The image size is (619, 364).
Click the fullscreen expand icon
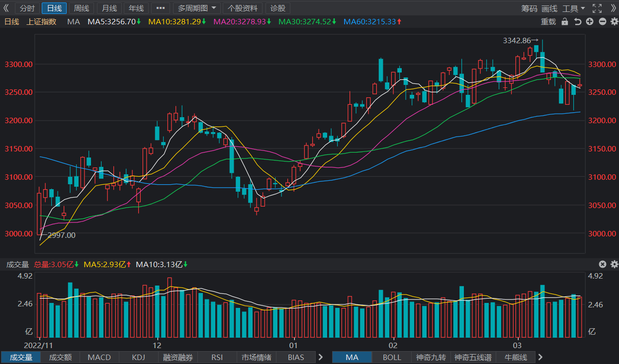tap(597, 8)
